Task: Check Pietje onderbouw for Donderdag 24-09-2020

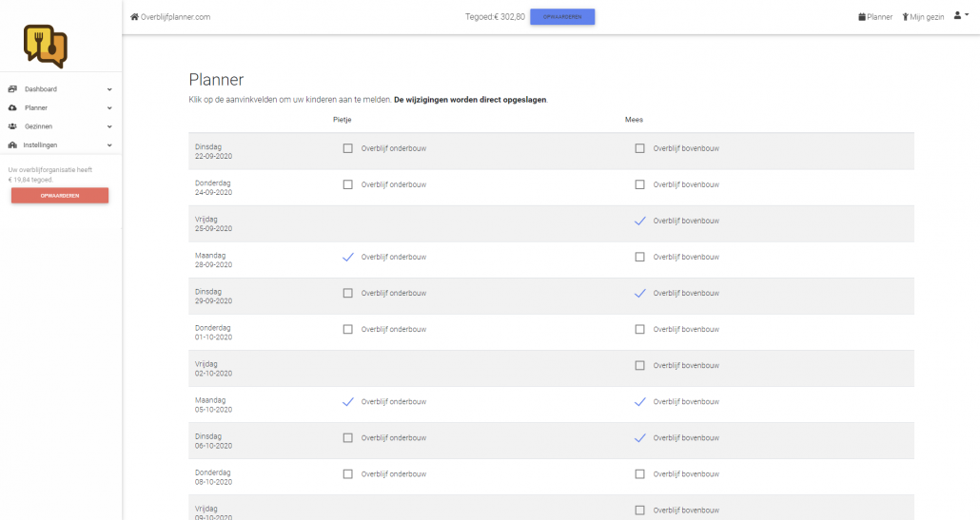Action: click(347, 184)
